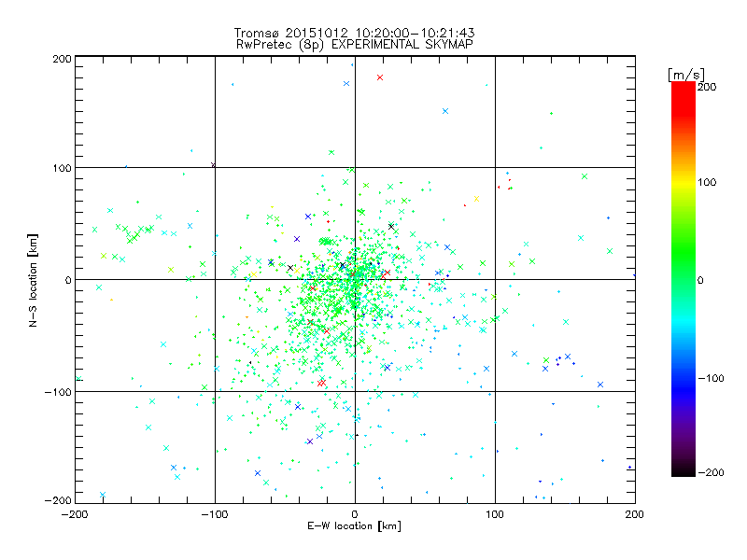This screenshot has height=560, width=747.
Task: Select the subtitle 'RwPretec (8p) EXPERIMENTAL SKYMAP'
Action: (x=355, y=45)
